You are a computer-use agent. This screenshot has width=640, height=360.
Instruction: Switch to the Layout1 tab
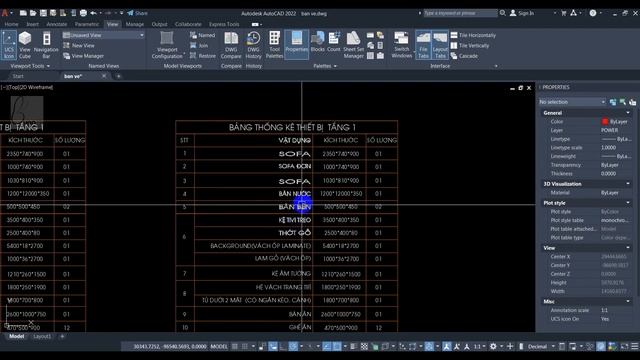pos(42,336)
